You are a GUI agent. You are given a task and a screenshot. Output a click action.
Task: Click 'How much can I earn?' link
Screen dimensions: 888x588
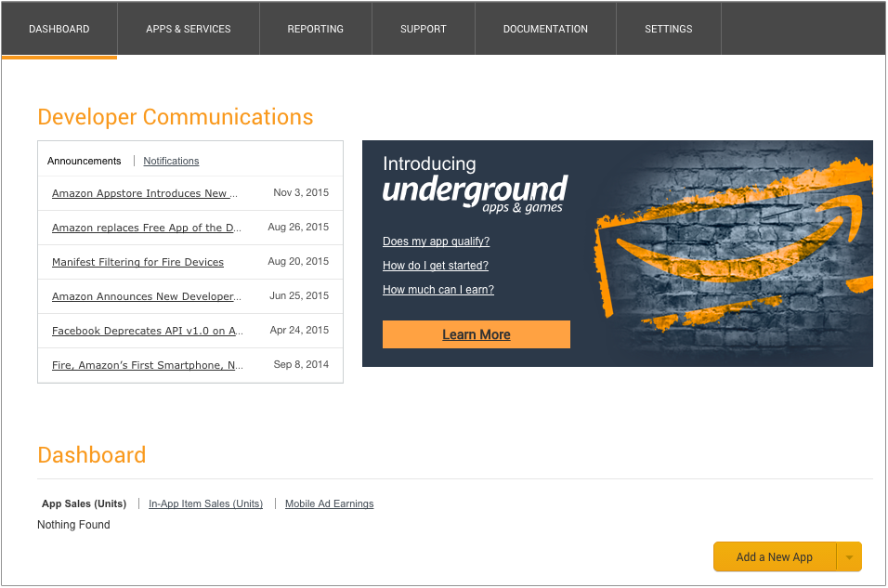pos(437,290)
